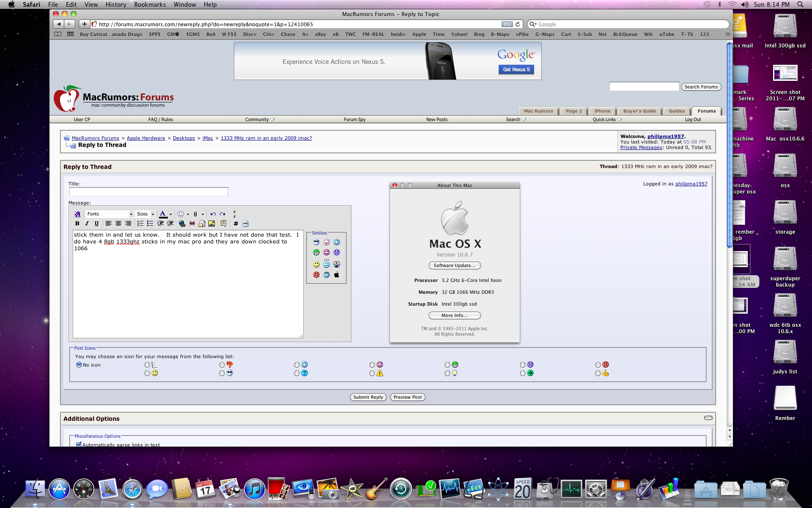
Task: Align message text right
Action: coord(128,224)
